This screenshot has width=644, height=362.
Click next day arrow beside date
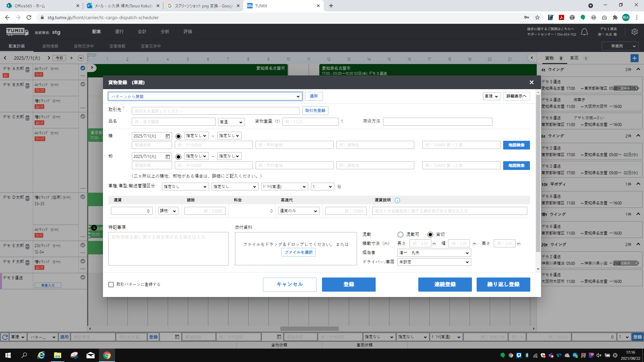pyautogui.click(x=49, y=58)
